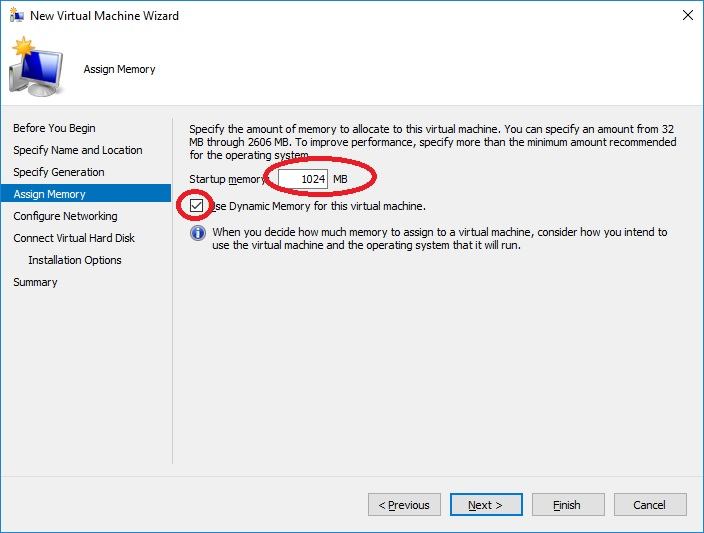Screen dimensions: 704x533
Task: Toggle Use Dynamic Memory checkbox
Action: 197,206
